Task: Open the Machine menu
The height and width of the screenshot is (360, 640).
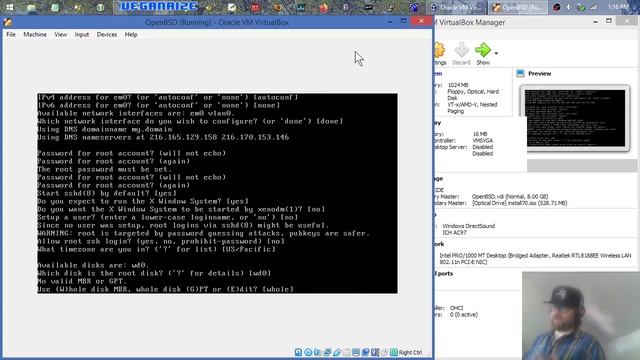Action: tap(35, 35)
